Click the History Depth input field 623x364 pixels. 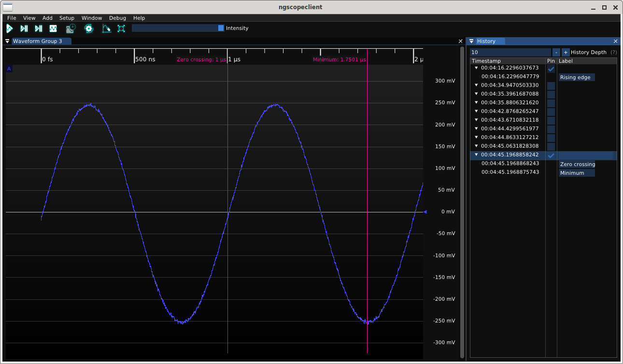(510, 52)
